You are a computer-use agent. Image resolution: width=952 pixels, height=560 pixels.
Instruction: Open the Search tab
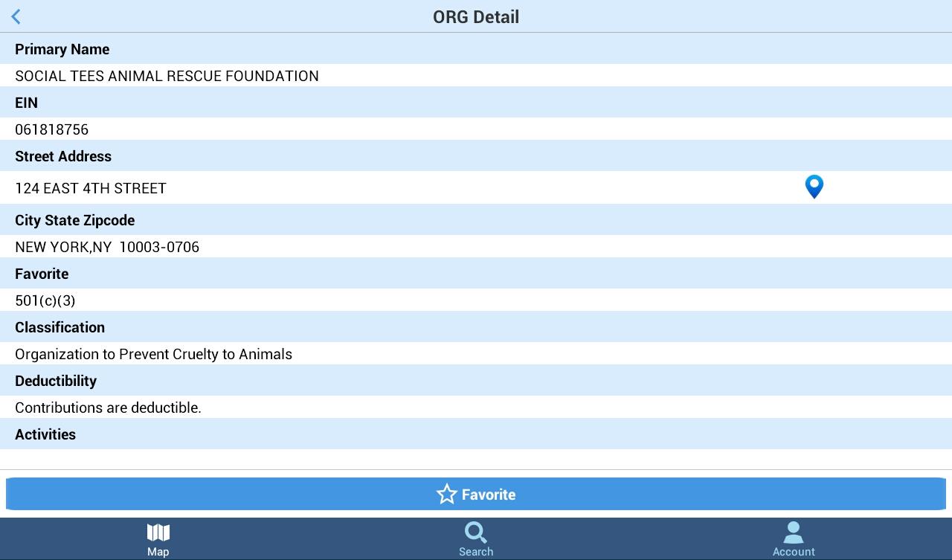[x=476, y=539]
